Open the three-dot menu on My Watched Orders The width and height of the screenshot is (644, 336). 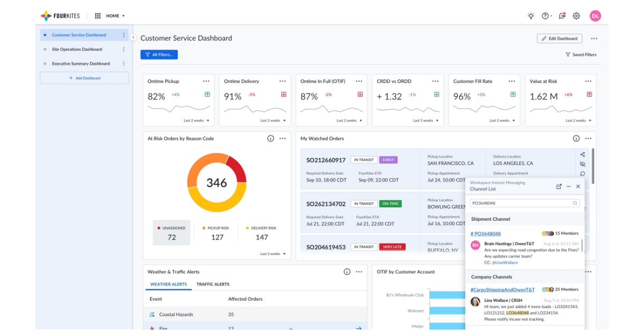point(588,138)
